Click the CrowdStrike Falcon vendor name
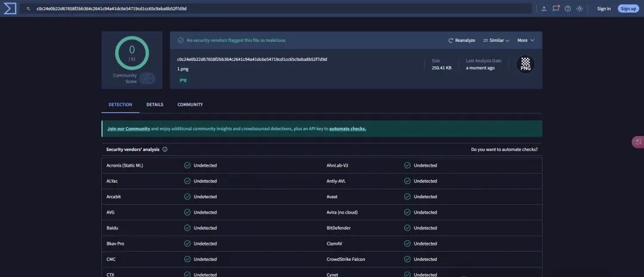Screen dimensions: 644x277 (x=346, y=259)
